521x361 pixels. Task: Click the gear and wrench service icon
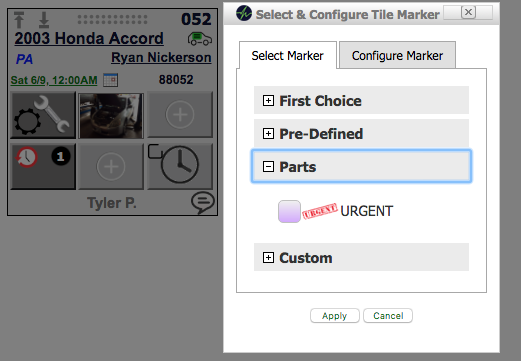coord(43,115)
